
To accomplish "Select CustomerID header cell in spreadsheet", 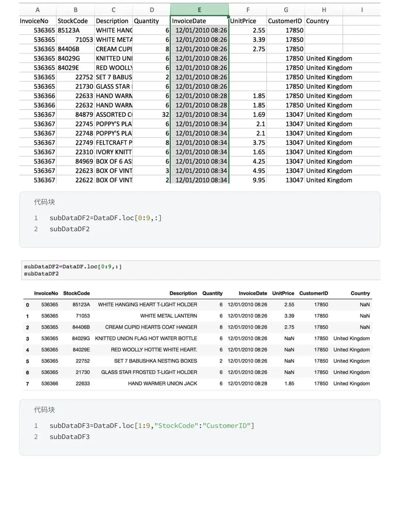I will pyautogui.click(x=285, y=21).
